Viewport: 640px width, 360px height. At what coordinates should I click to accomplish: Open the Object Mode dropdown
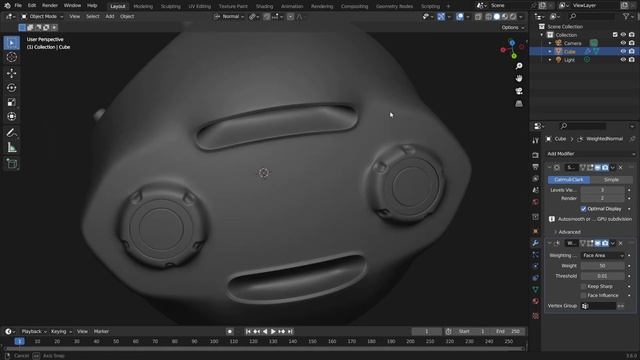pyautogui.click(x=42, y=16)
